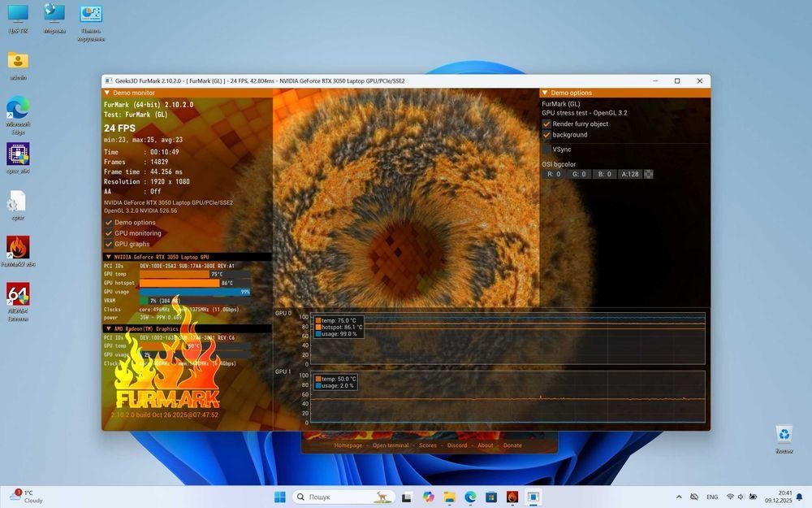Open the Discord link
The image size is (812, 508).
[456, 445]
